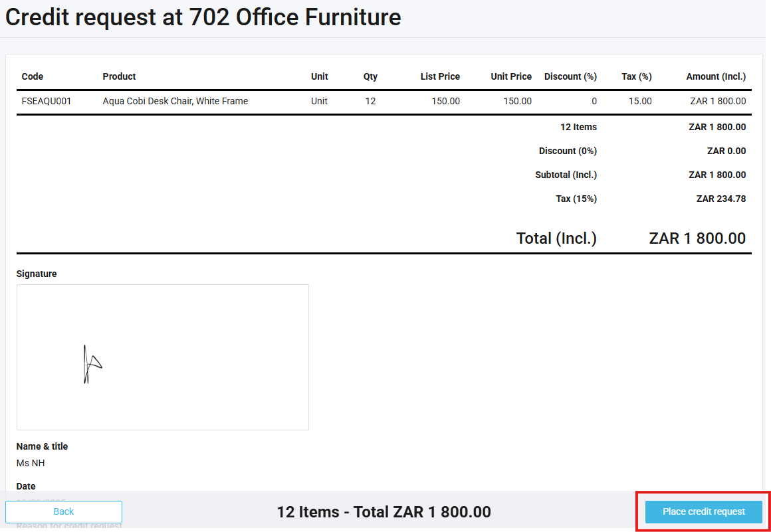Click product code FSEAQU001
The width and height of the screenshot is (771, 532).
(x=47, y=101)
